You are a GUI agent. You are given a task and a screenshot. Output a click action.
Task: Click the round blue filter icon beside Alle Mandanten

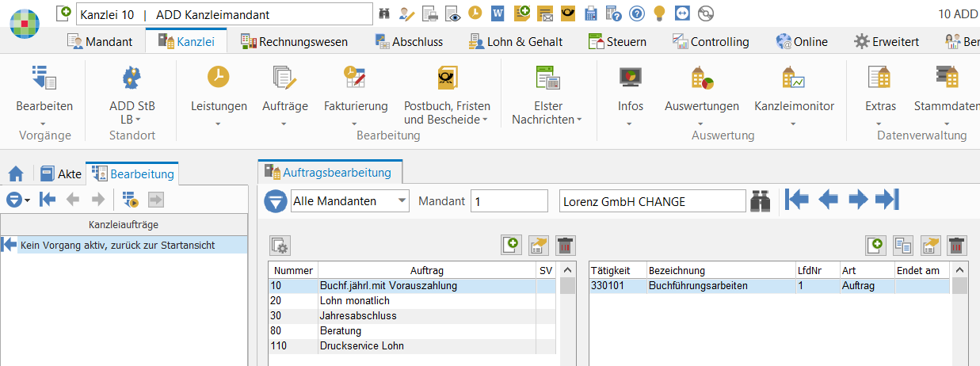[x=275, y=201]
